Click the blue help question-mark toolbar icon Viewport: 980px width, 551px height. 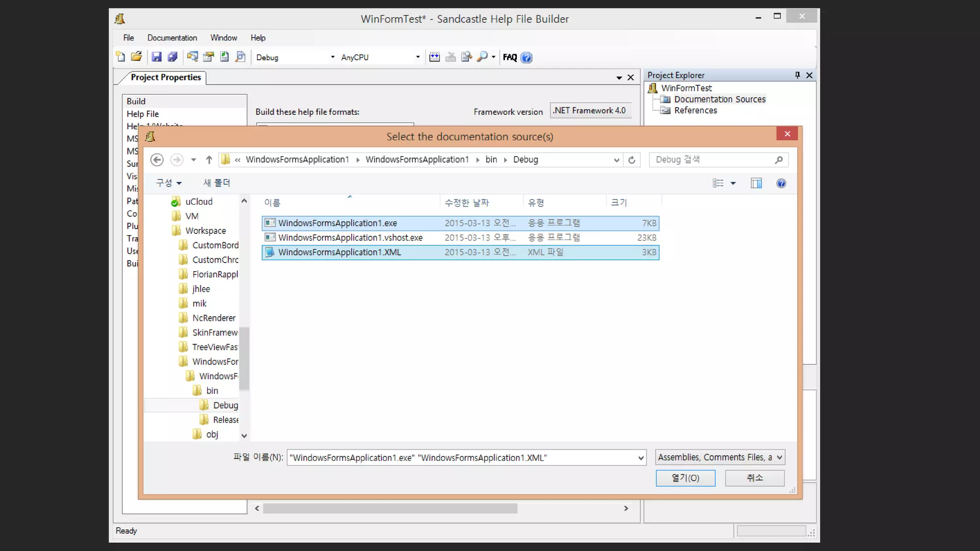coord(526,57)
